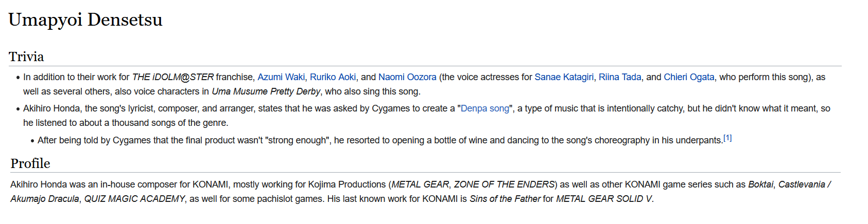Select the Profile section heading
This screenshot has height=224, width=868.
[x=30, y=163]
